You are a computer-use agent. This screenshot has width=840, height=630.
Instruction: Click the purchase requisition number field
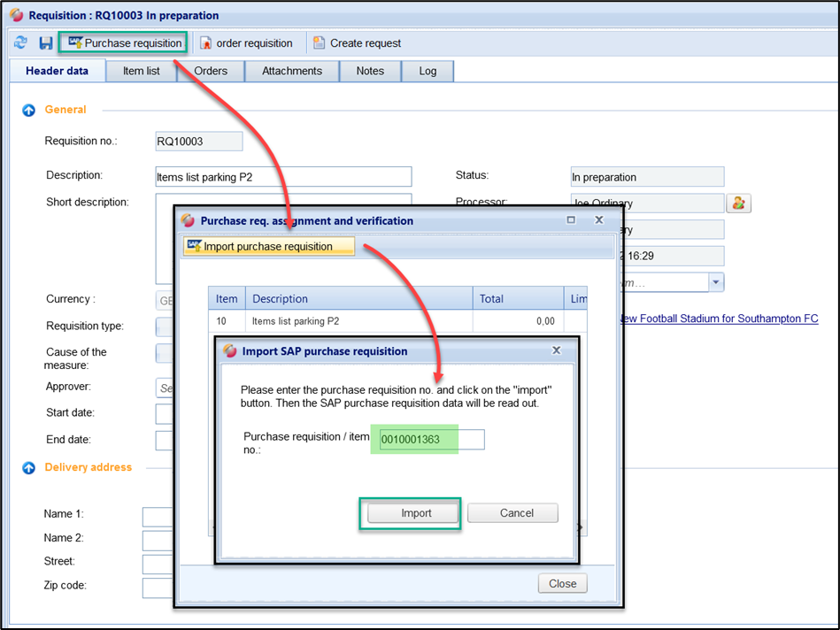[x=431, y=440]
